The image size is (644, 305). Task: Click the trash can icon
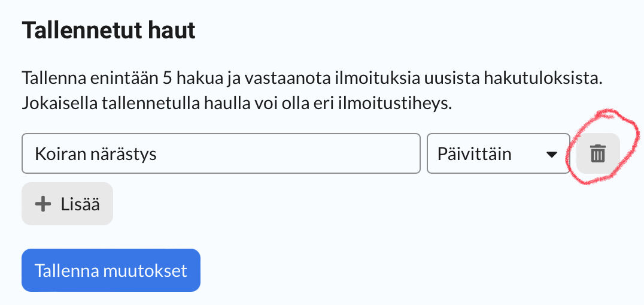(598, 154)
